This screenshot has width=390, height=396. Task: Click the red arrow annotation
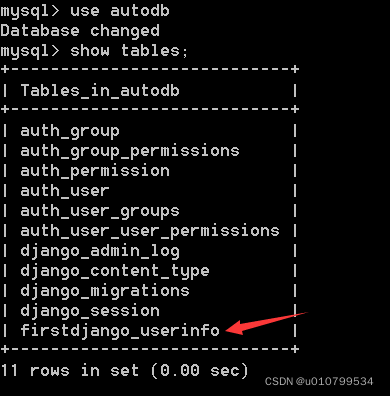[266, 323]
